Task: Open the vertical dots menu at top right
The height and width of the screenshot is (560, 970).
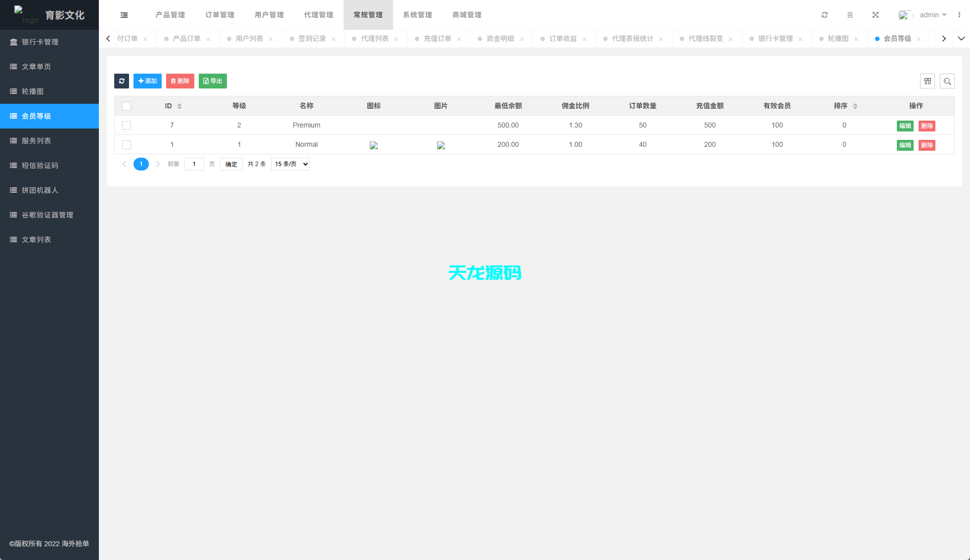Action: pyautogui.click(x=961, y=15)
